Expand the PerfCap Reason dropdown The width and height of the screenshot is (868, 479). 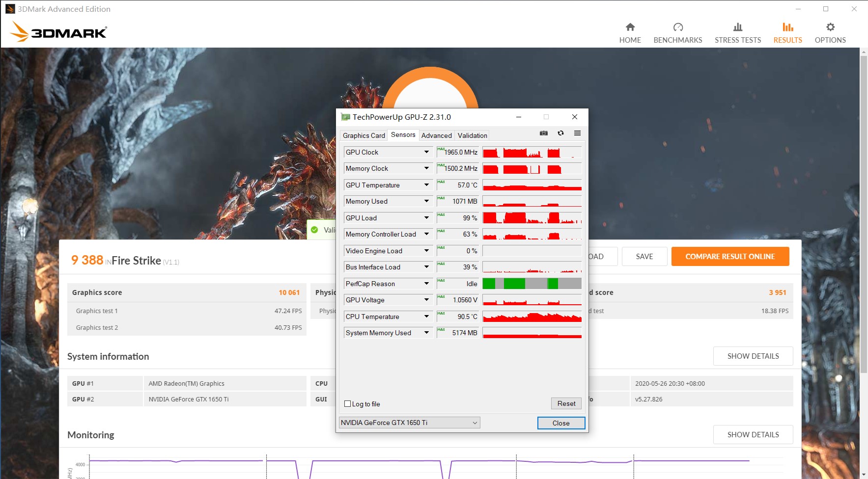point(426,284)
